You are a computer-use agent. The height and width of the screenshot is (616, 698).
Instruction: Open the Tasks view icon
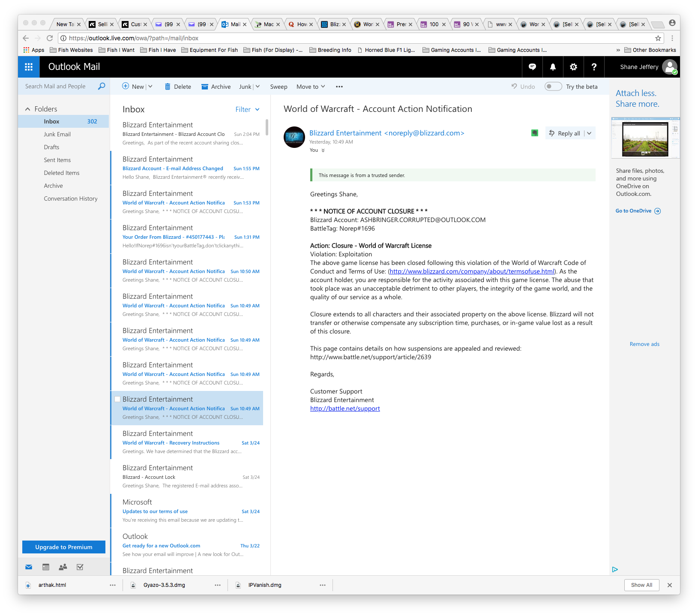click(x=80, y=567)
